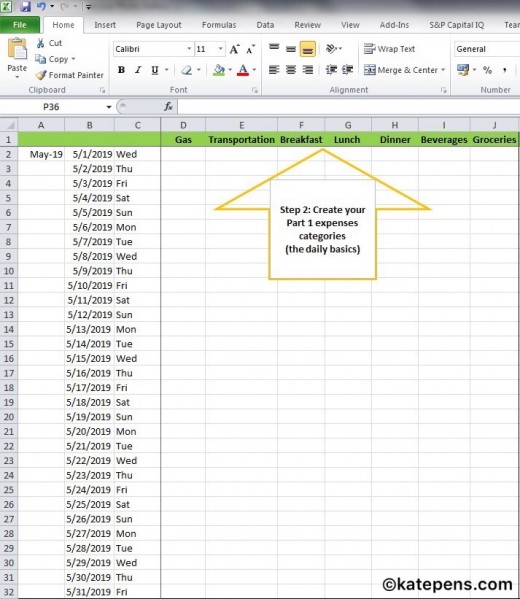Click the Format Painter brush icon

pos(40,75)
